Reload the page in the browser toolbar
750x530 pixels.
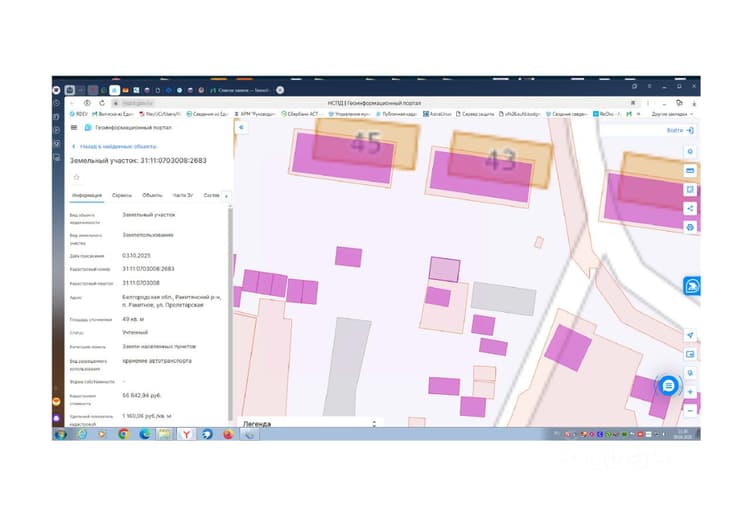click(x=102, y=103)
